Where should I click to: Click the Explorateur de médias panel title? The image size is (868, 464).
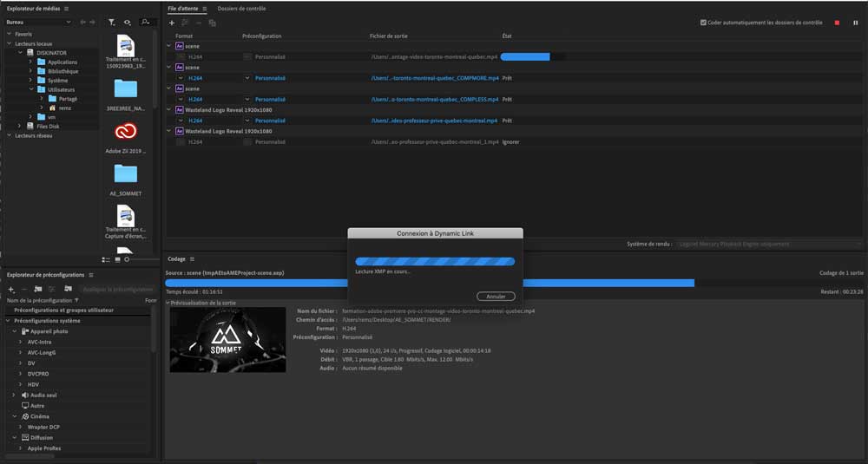click(34, 9)
